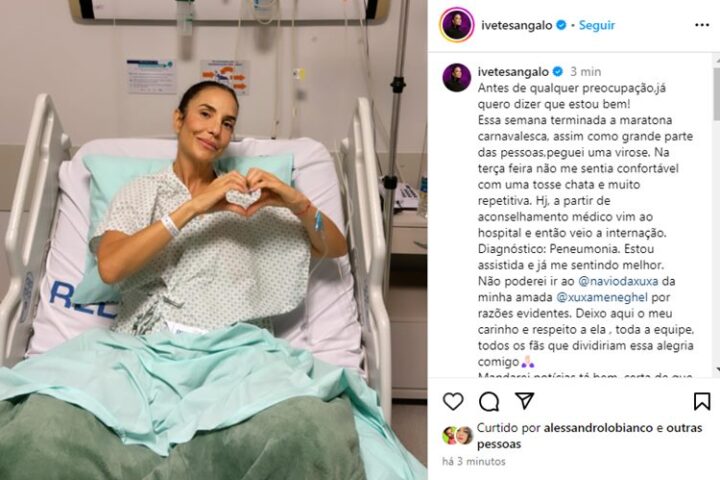View outras pessoas who liked post
720x480 pixels.
point(590,436)
